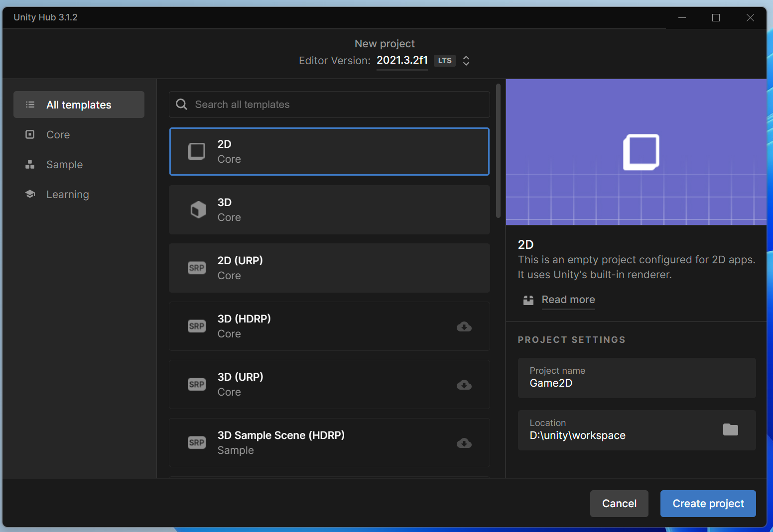Edit the Project name field Game2D
The height and width of the screenshot is (532, 773).
[x=637, y=378]
